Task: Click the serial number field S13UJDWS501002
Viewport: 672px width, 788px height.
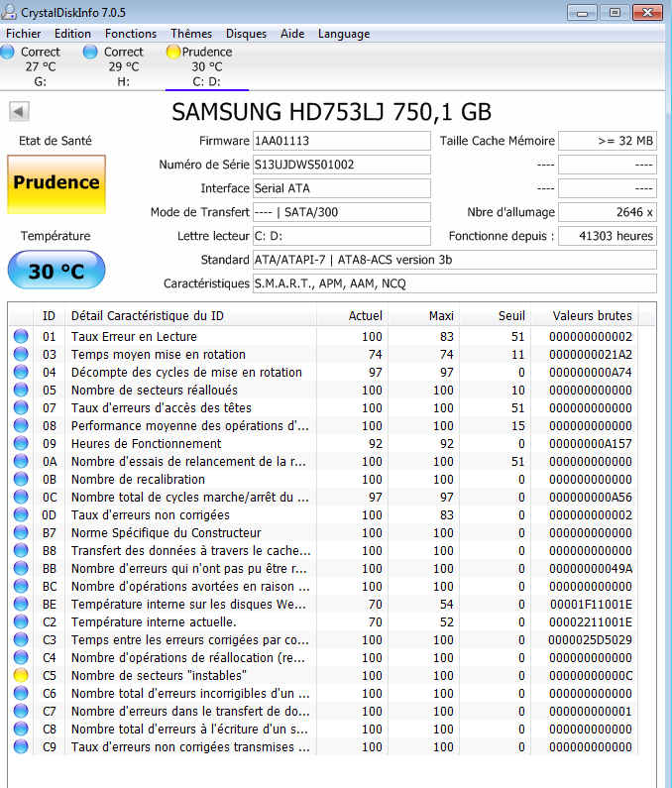Action: click(342, 165)
